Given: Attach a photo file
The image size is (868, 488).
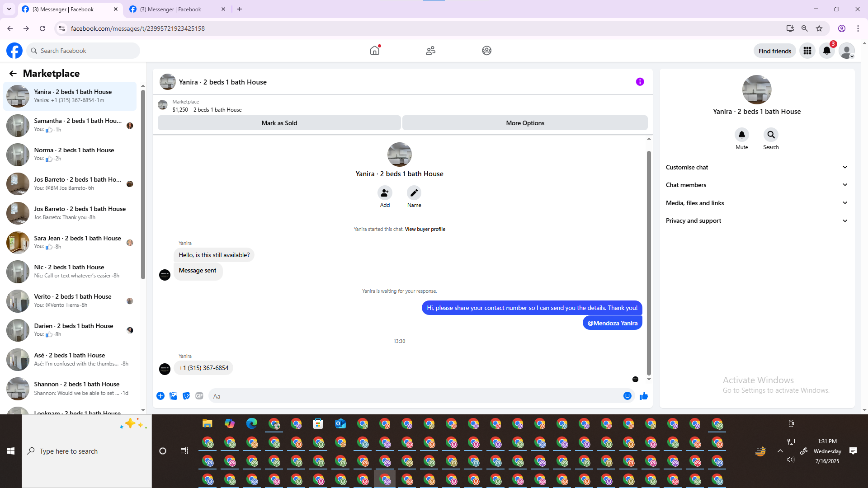Looking at the screenshot, I should (x=174, y=396).
